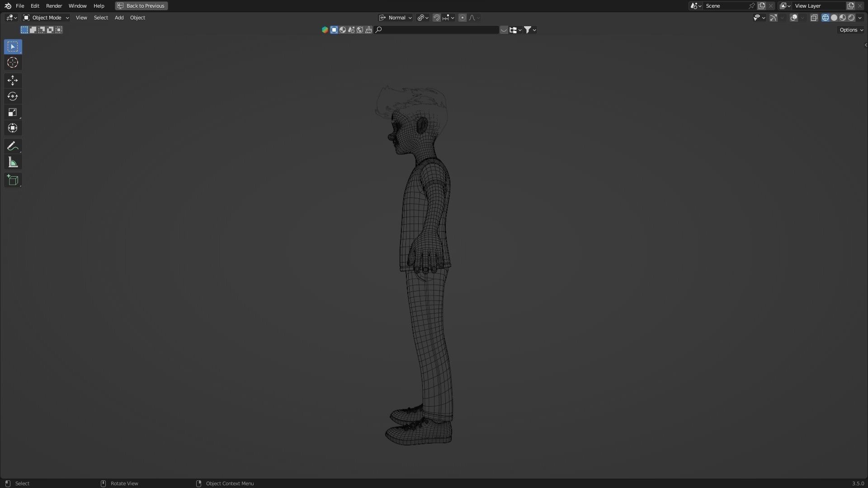
Task: Set selection mode to Intersect
Action: (x=59, y=30)
